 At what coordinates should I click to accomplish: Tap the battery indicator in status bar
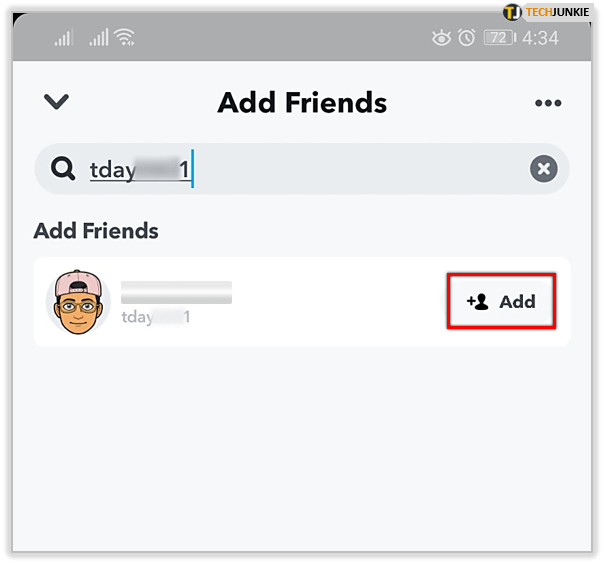tap(500, 38)
